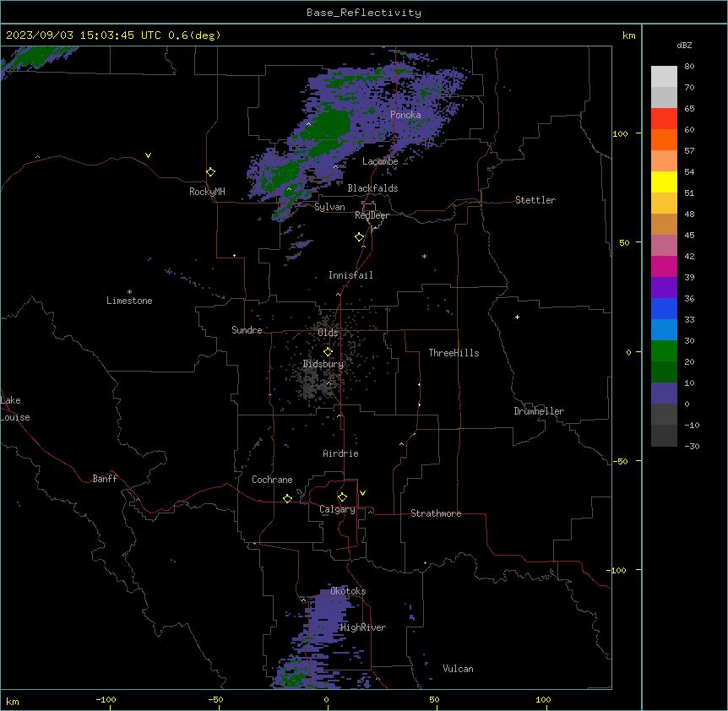Click the 50 tick label on right axis
The image size is (728, 711).
(x=624, y=242)
